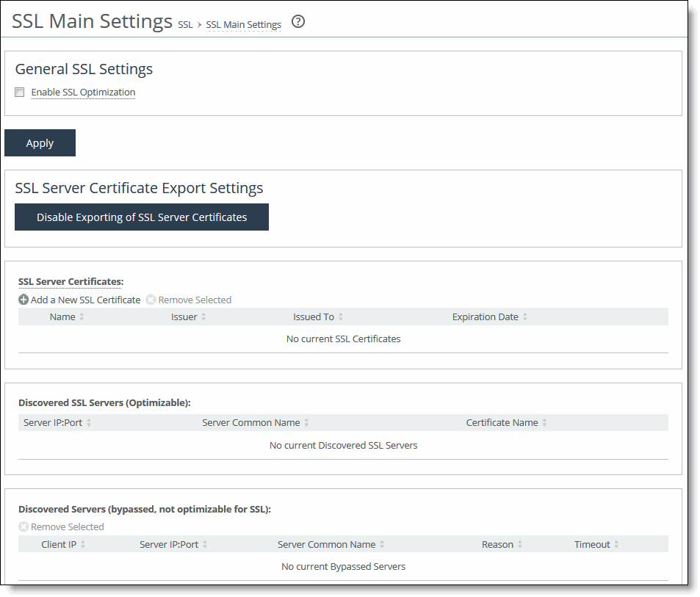This screenshot has height=597, width=700.
Task: Click the plus icon to add a new SSL certificate
Action: (x=22, y=300)
